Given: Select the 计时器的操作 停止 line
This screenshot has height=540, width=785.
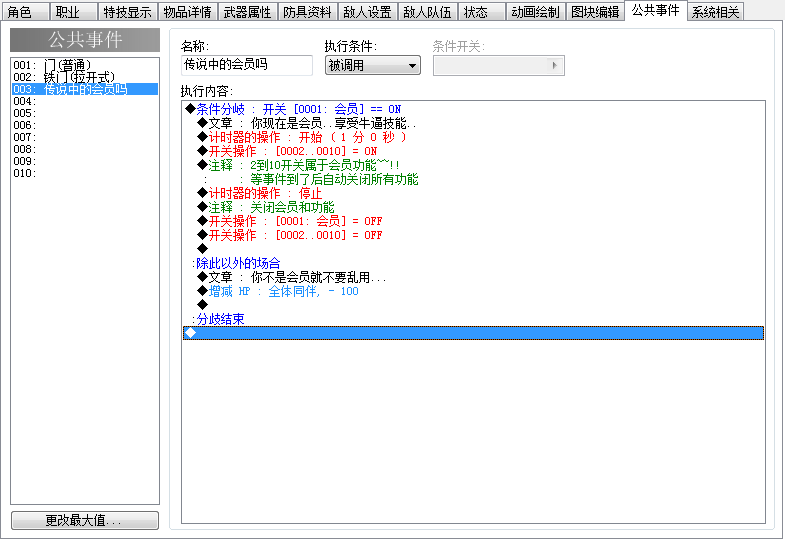Looking at the screenshot, I should 473,193.
